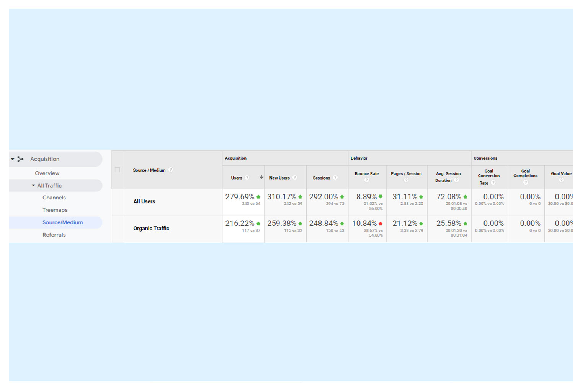588x392 pixels.
Task: Select the Organic Traffic row label
Action: click(151, 228)
